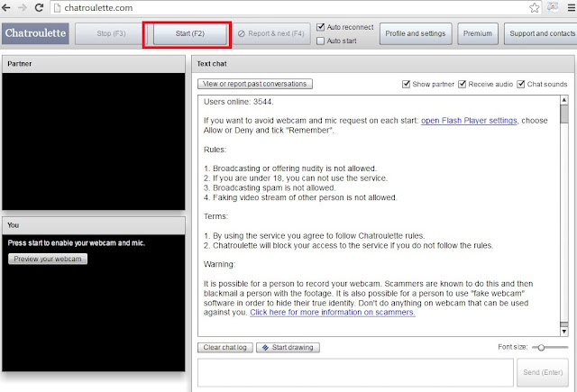Click the extension icon next to the star
Image resolution: width=577 pixels, height=392 pixels.
tap(553, 7)
